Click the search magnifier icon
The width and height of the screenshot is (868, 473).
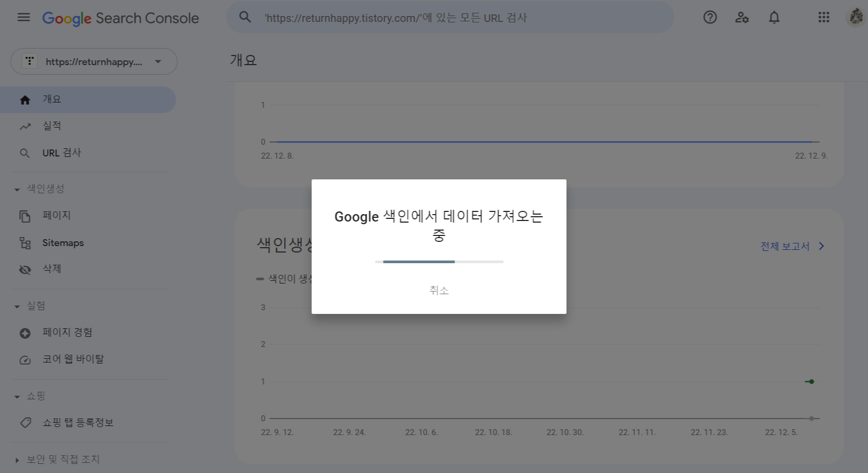click(x=245, y=17)
